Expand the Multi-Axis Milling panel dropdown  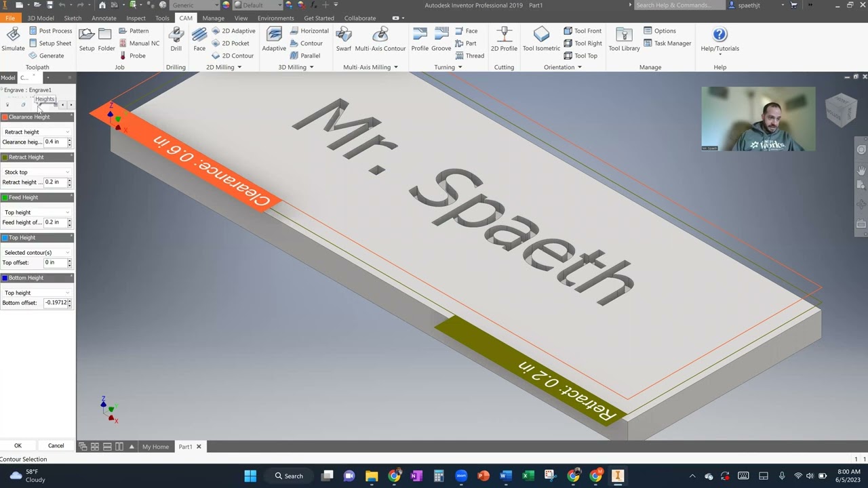coord(395,67)
